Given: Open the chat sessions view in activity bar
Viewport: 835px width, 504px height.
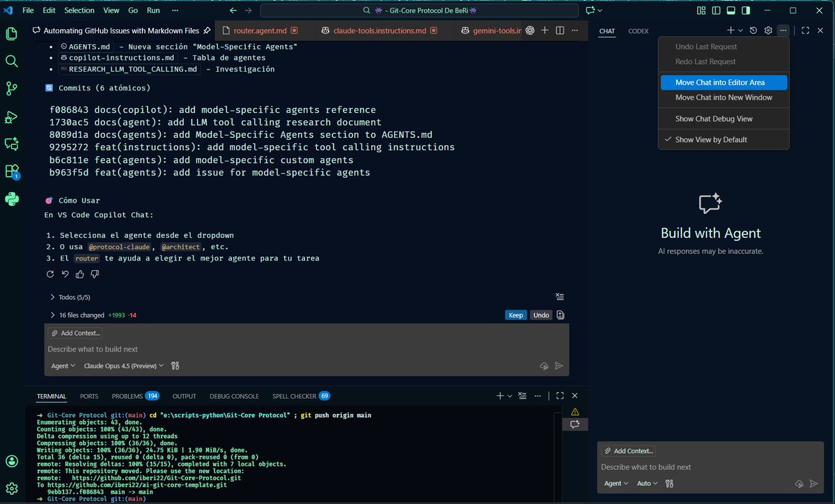Looking at the screenshot, I should 11,143.
